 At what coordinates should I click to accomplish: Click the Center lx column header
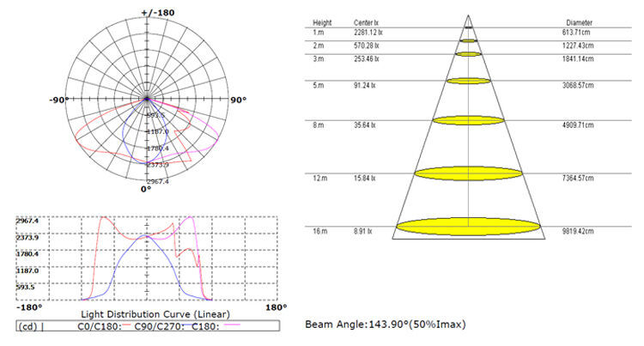365,22
